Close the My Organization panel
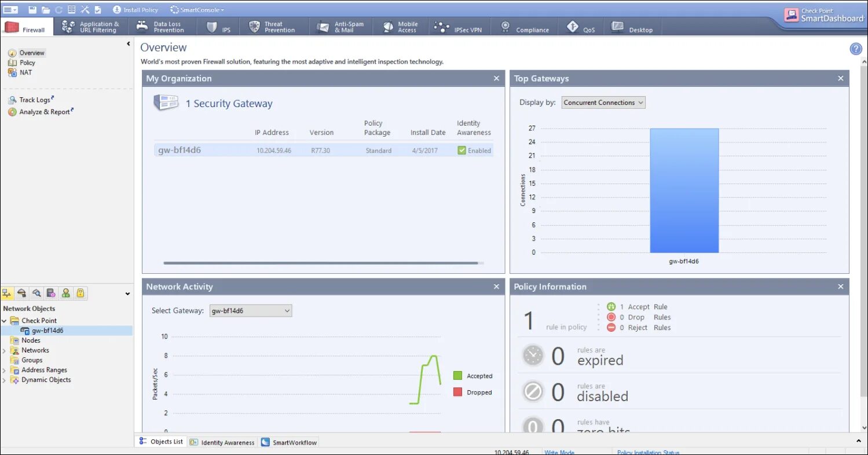This screenshot has width=868, height=455. 496,78
